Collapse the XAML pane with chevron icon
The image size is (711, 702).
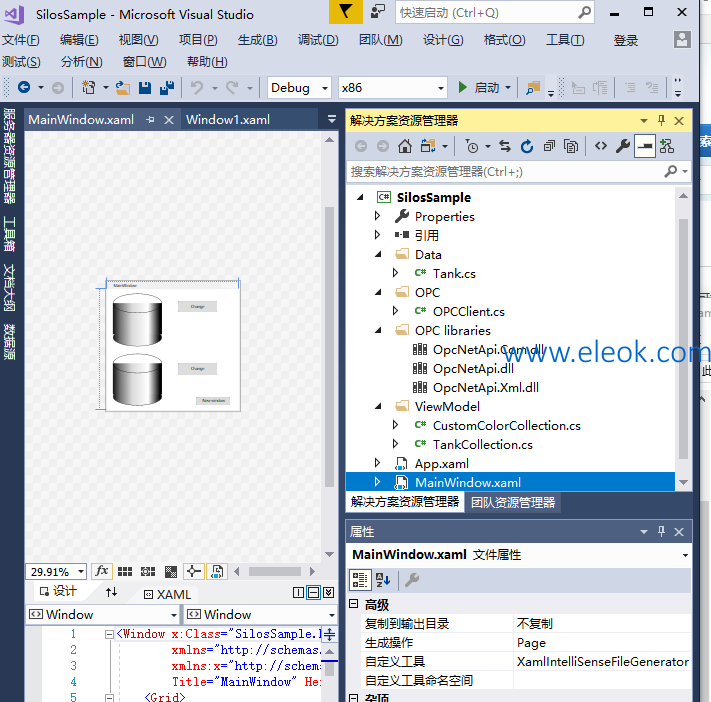coord(329,592)
